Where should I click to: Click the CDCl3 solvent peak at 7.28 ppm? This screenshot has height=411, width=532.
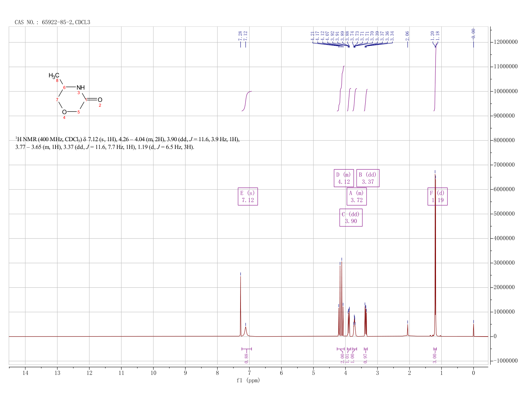[x=241, y=306]
